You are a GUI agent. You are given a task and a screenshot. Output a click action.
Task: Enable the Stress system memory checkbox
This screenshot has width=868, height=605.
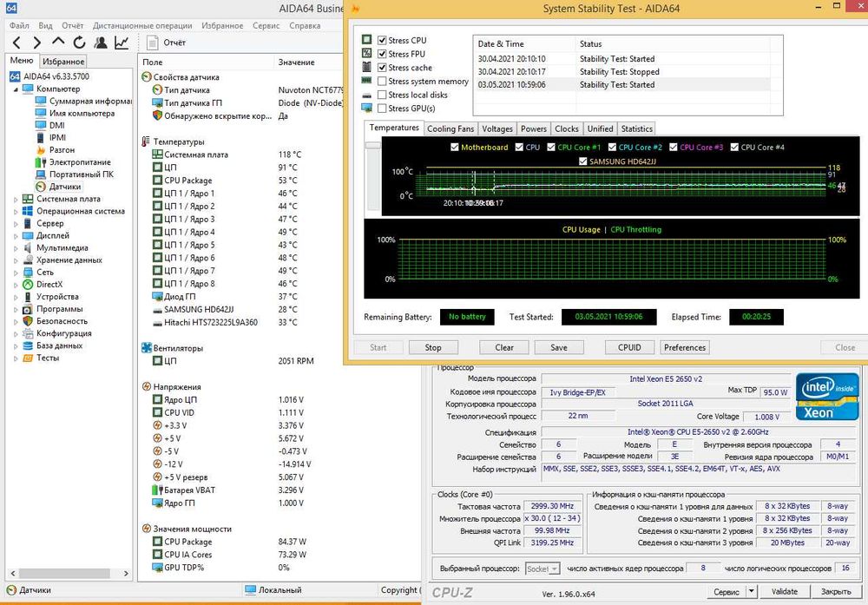click(x=382, y=82)
